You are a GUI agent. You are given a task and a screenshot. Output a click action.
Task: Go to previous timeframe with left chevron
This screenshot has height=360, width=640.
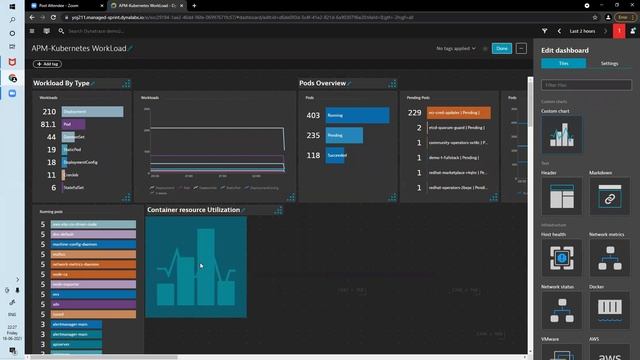click(x=559, y=31)
